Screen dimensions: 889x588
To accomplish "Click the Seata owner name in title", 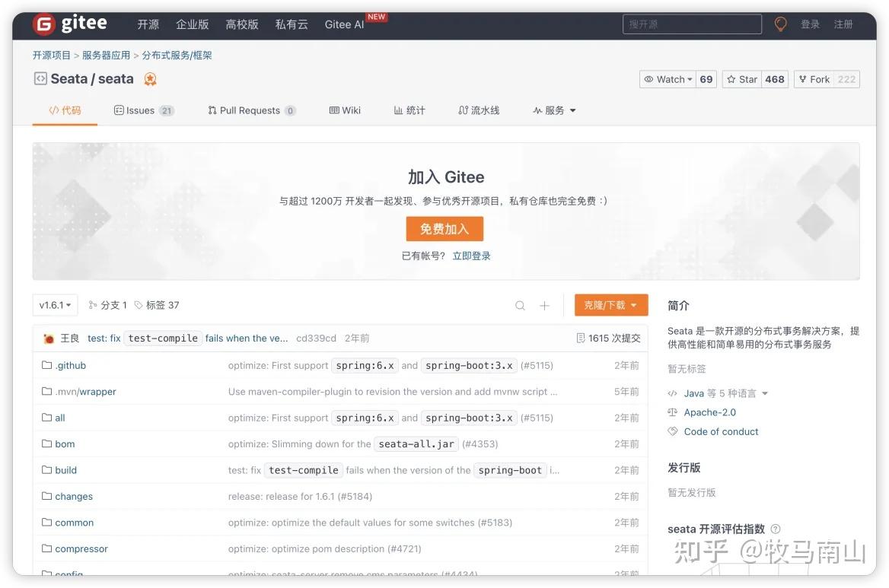I will (69, 79).
